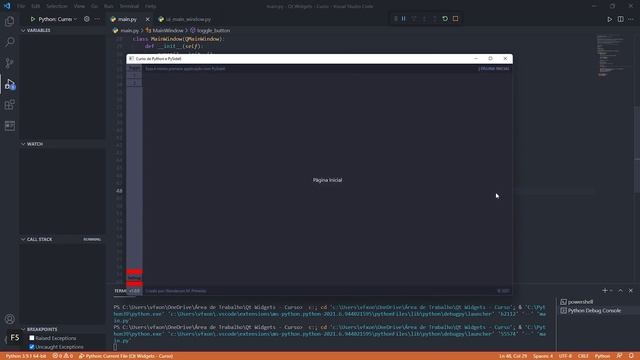Create a new terminal with the plus icon
The height and width of the screenshot is (360, 640).
pyautogui.click(x=604, y=290)
